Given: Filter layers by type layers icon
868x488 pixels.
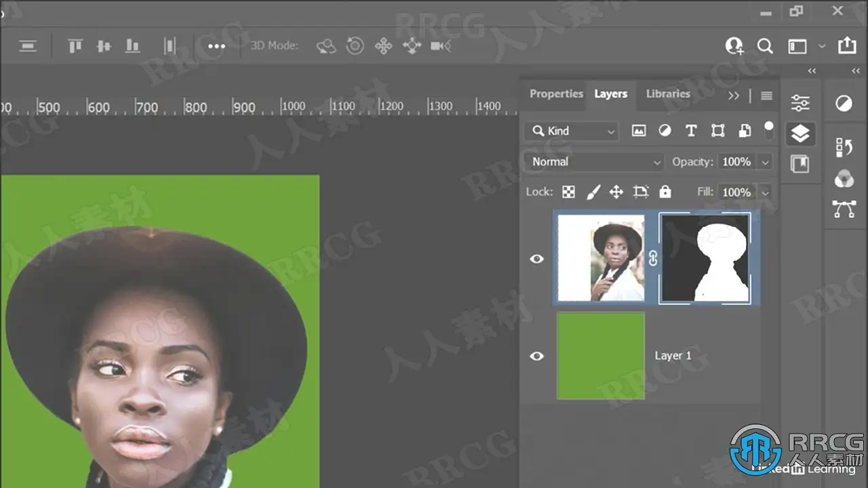Looking at the screenshot, I should click(x=691, y=131).
